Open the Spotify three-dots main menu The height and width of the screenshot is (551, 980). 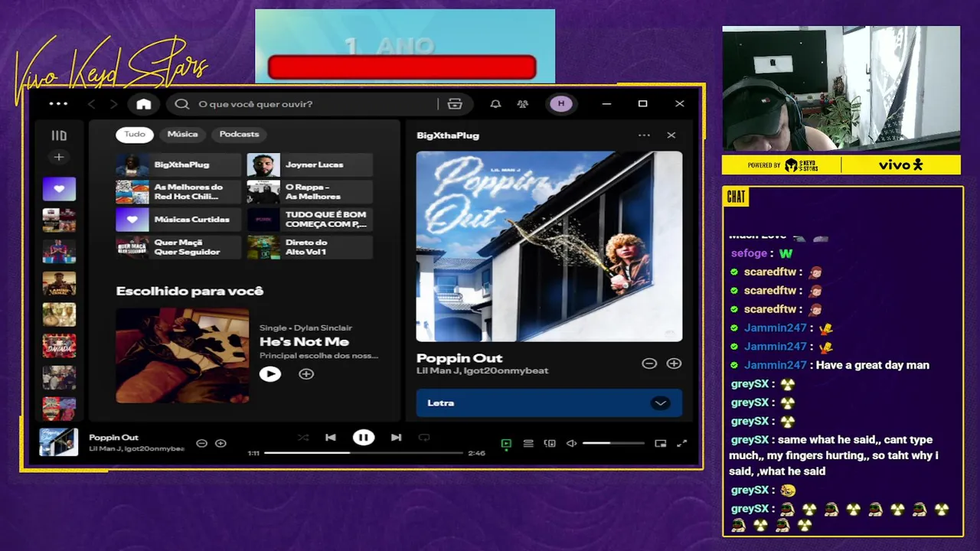[58, 104]
